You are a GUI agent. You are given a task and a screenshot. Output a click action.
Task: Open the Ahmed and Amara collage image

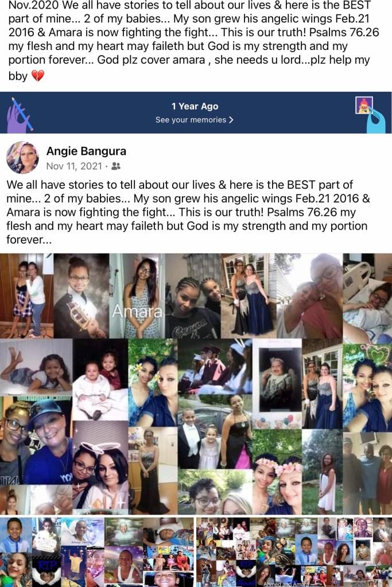tap(294, 552)
